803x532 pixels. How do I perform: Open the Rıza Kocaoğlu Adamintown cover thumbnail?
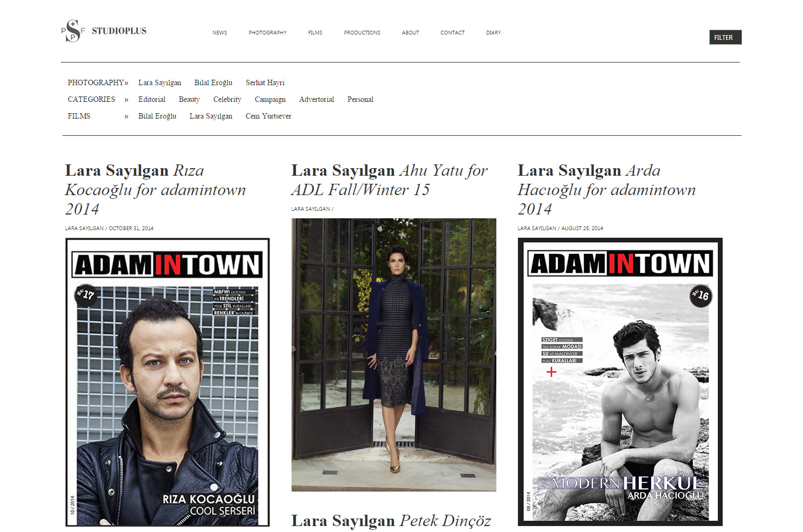coord(168,382)
